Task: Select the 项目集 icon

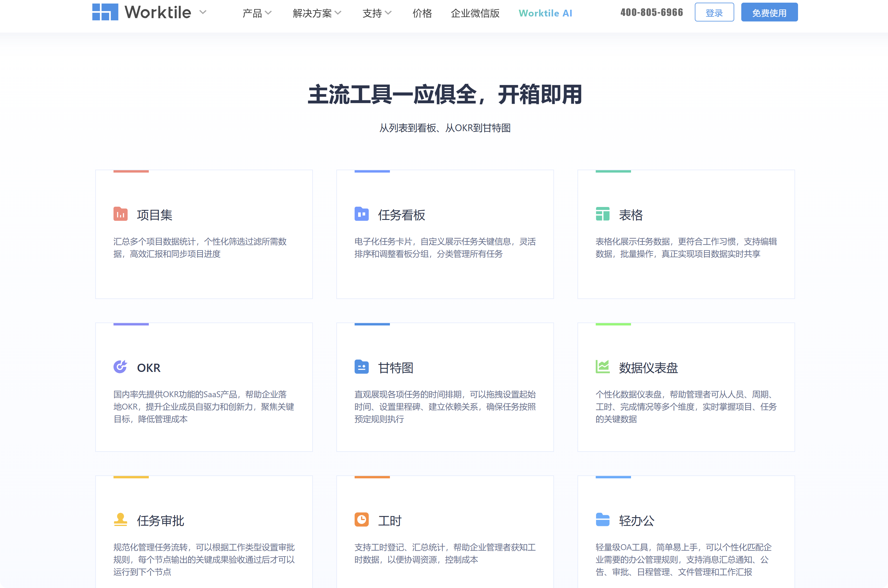Action: pyautogui.click(x=121, y=214)
